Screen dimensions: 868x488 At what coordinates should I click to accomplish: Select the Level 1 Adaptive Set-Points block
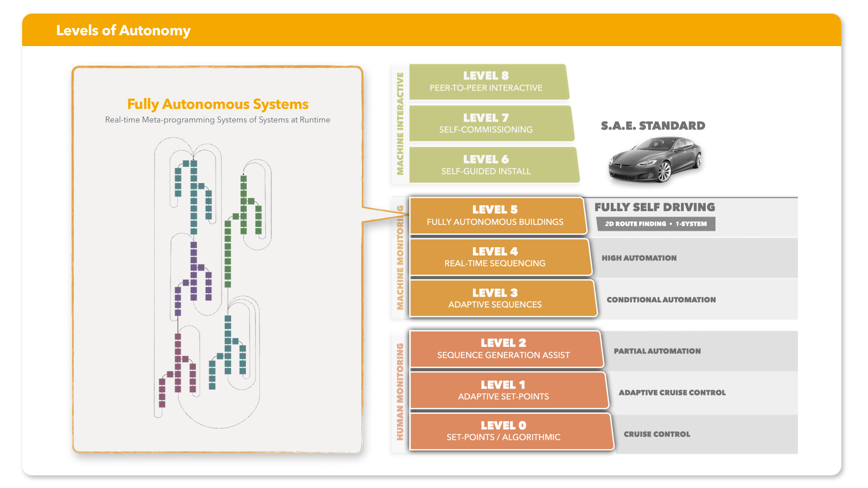click(x=509, y=390)
